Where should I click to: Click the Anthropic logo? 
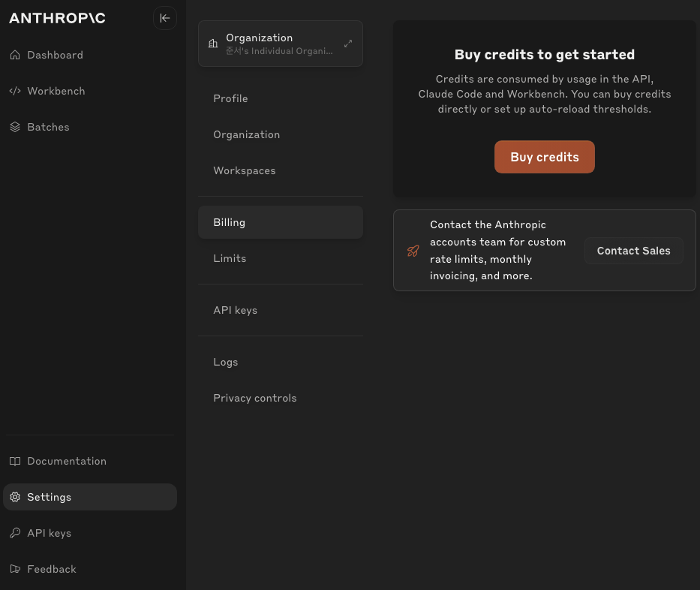(x=57, y=18)
